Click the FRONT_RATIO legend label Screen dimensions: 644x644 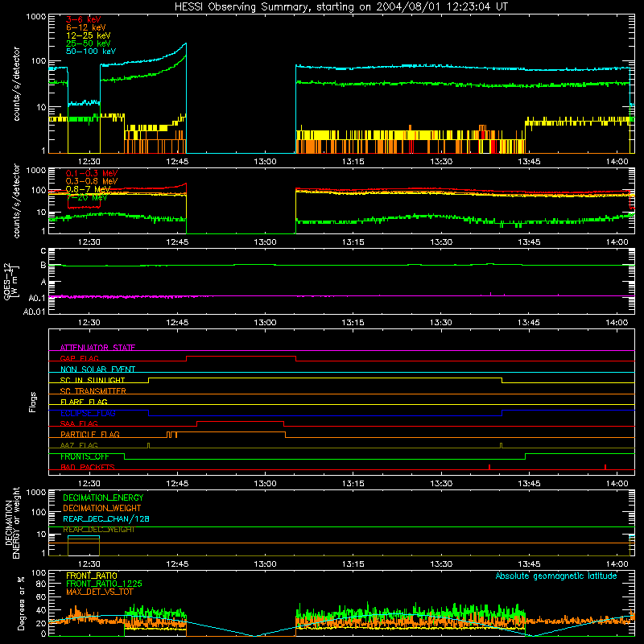(92, 576)
